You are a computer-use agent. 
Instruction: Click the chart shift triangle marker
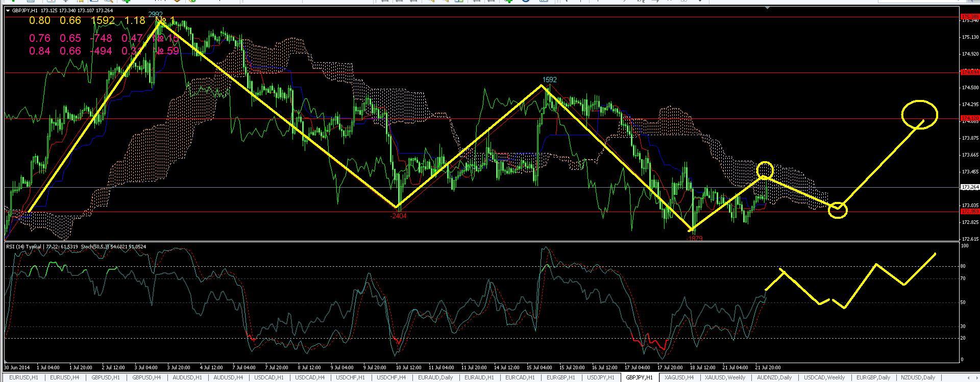point(767,8)
